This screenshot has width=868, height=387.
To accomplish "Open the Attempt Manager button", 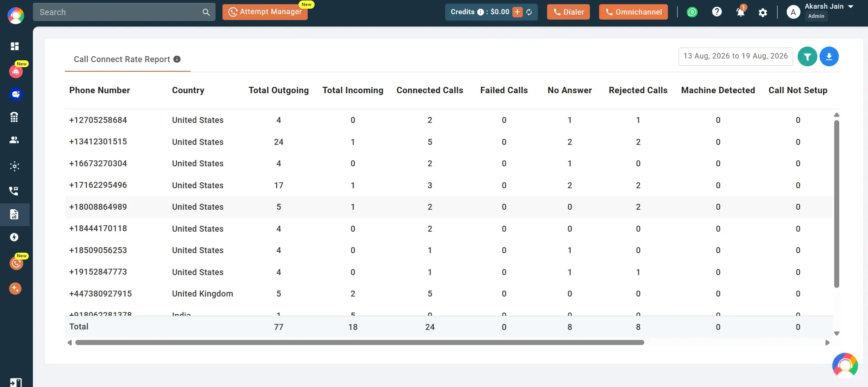I will [265, 12].
